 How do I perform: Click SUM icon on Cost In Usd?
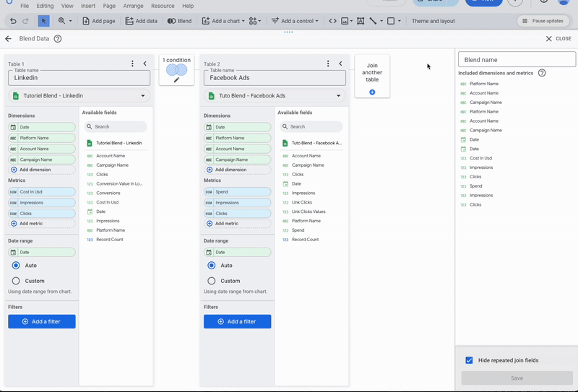13,192
